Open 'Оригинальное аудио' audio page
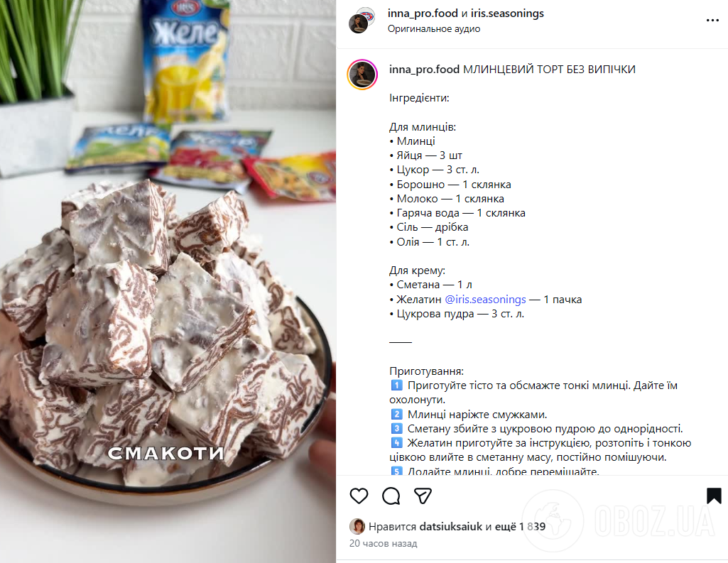 (434, 29)
